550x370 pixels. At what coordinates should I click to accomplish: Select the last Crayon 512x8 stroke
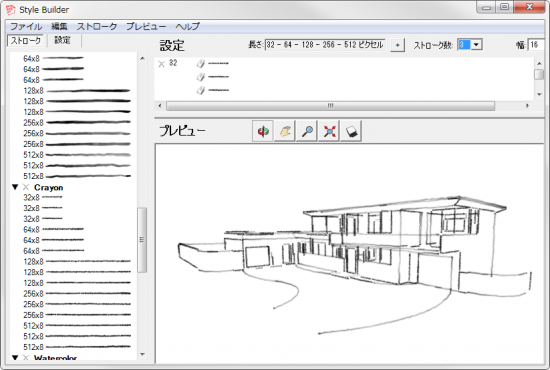pos(77,347)
